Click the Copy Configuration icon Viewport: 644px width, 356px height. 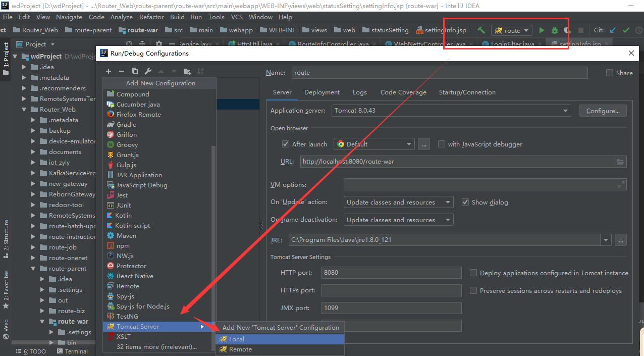[135, 71]
